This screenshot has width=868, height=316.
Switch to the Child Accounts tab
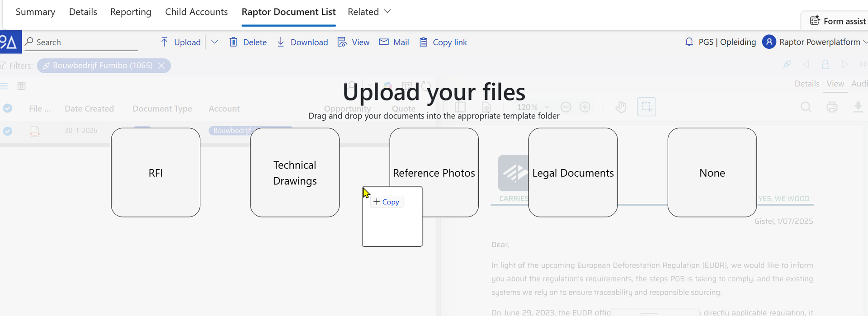point(196,12)
